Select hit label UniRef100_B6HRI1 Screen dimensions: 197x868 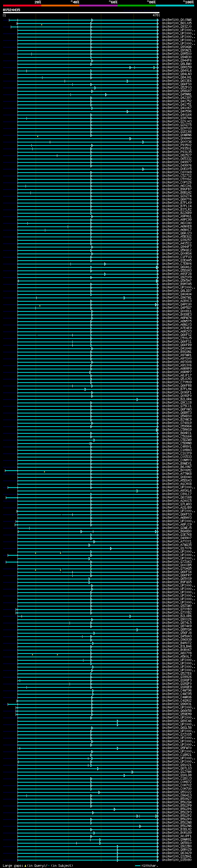(177, 433)
